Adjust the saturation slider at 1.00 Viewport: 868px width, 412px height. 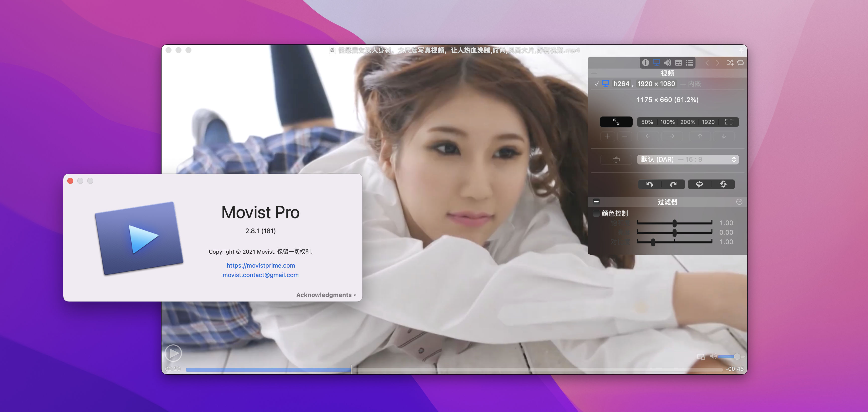tap(674, 223)
